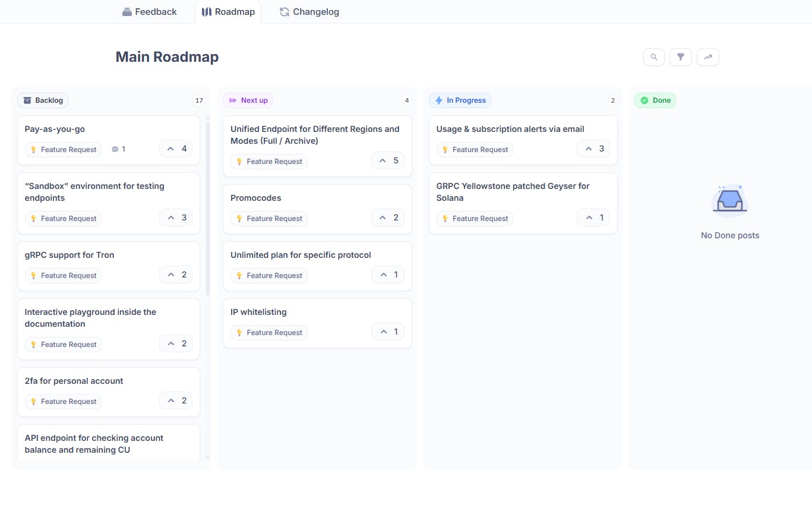Click the Feedback tab chart icon
This screenshot has width=812, height=508.
click(x=127, y=11)
